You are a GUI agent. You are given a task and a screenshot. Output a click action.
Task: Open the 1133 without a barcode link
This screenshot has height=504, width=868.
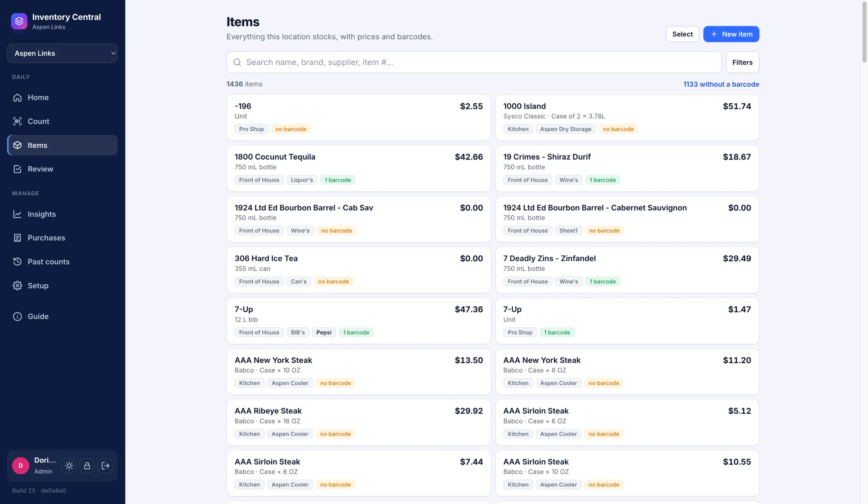point(721,84)
